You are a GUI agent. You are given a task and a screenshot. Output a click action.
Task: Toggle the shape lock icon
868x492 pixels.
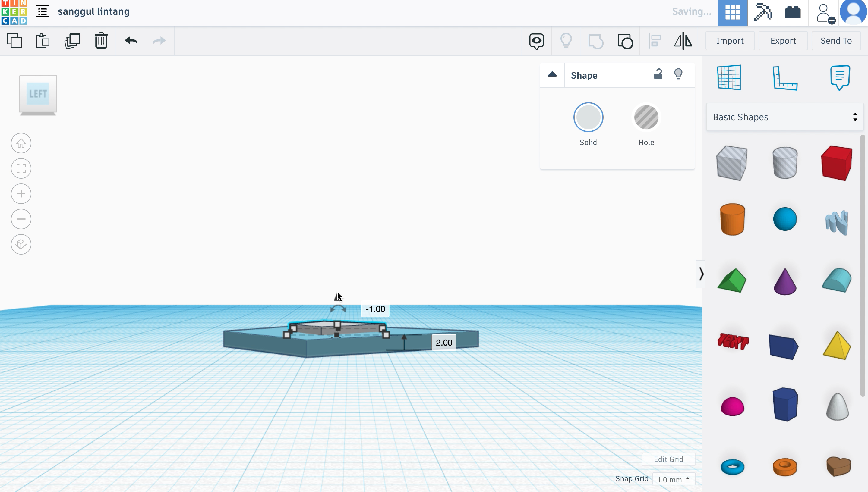tap(658, 74)
